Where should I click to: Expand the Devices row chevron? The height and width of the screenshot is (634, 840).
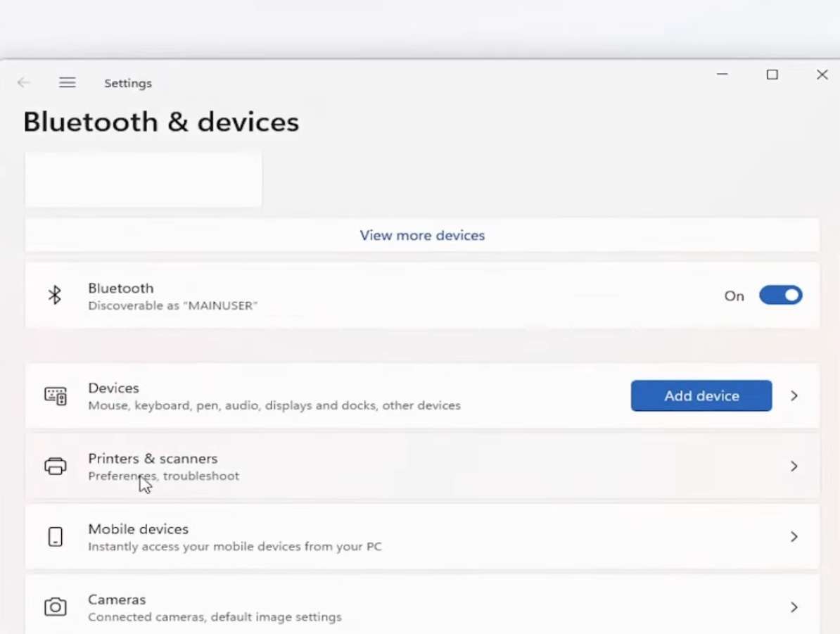click(794, 396)
